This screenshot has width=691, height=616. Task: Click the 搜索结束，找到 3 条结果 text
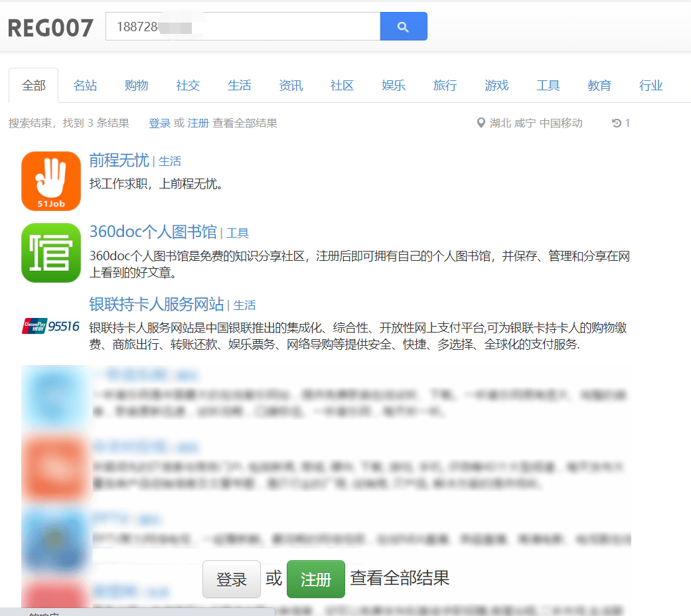pyautogui.click(x=69, y=123)
